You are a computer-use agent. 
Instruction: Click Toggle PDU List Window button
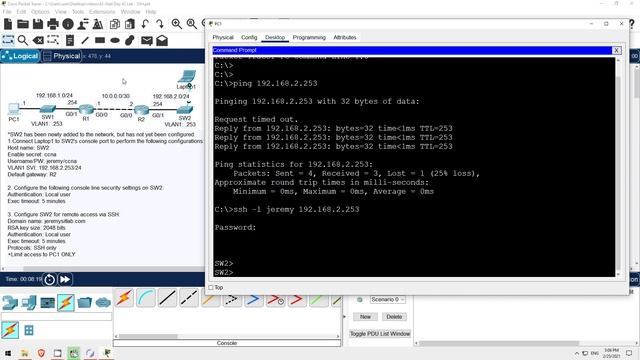380,334
